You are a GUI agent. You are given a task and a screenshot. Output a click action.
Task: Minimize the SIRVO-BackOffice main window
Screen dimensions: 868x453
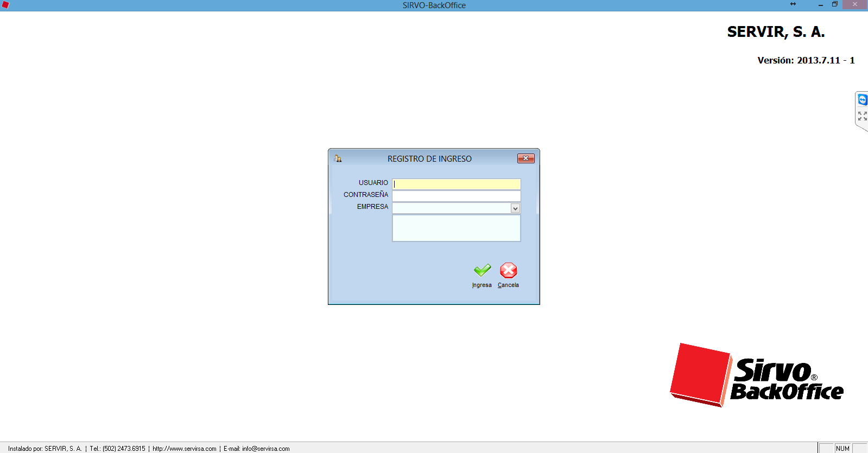pos(820,4)
